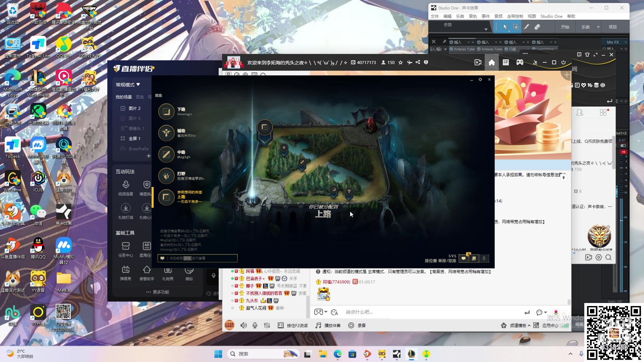Expand the first 插入 slot dropdown arrow
Image resolution: width=644 pixels, height=362 pixels.
[468, 42]
